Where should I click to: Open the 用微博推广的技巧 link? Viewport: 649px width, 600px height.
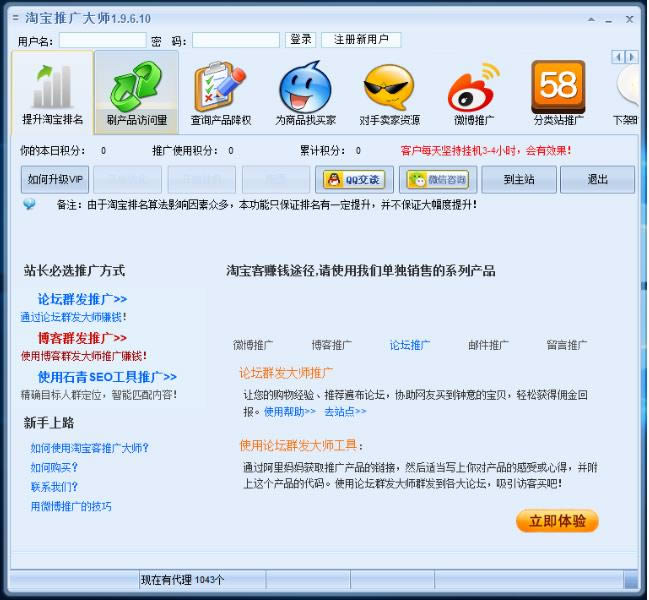pos(71,506)
